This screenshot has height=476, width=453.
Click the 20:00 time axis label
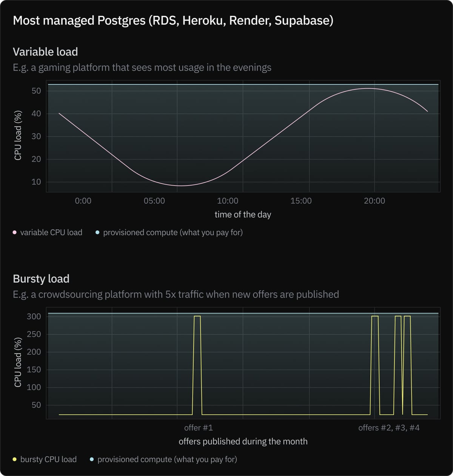point(374,201)
